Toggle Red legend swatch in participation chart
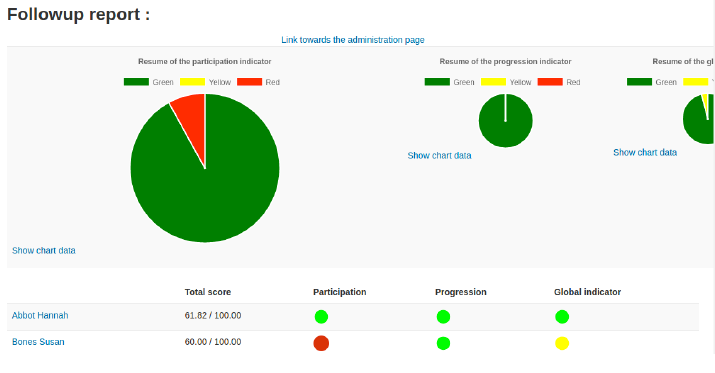The height and width of the screenshot is (373, 715). point(249,82)
